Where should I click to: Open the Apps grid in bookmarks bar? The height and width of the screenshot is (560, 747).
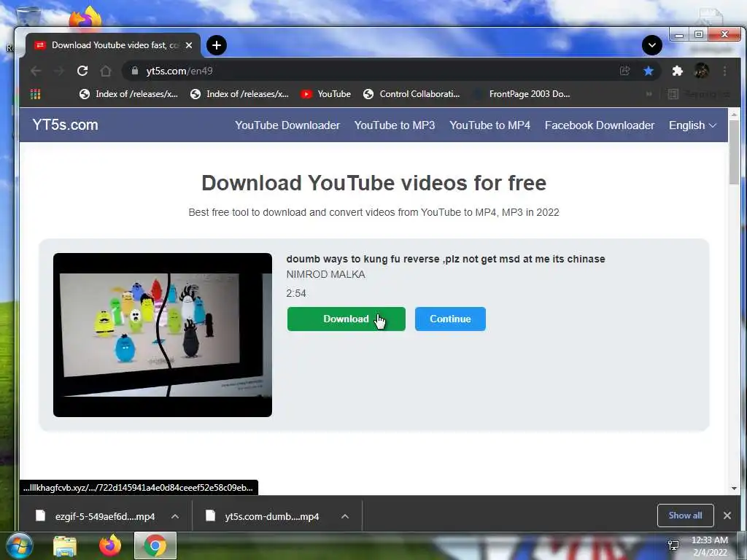click(x=35, y=94)
